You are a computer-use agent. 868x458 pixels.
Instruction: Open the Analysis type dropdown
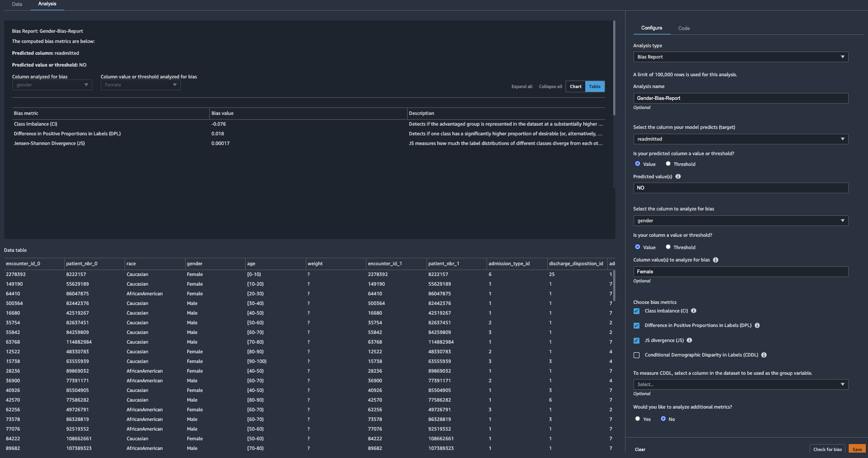point(740,57)
